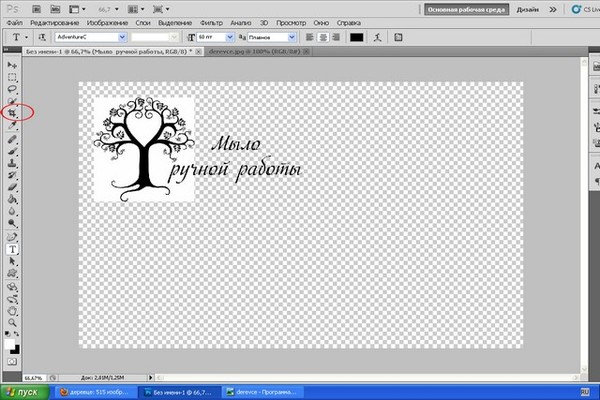Screen dimensions: 600x400
Task: Select the Lasso tool
Action: 13,88
